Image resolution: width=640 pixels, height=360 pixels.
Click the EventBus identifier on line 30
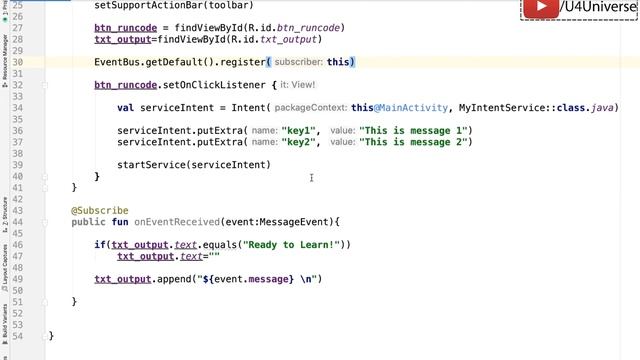(117, 62)
